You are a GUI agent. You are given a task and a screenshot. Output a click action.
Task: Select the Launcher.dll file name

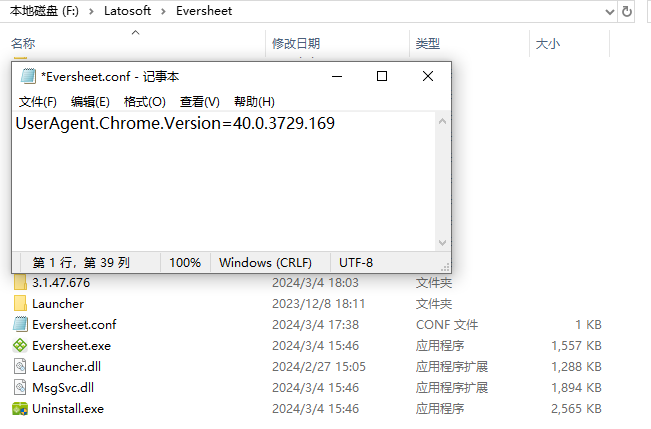click(x=66, y=367)
